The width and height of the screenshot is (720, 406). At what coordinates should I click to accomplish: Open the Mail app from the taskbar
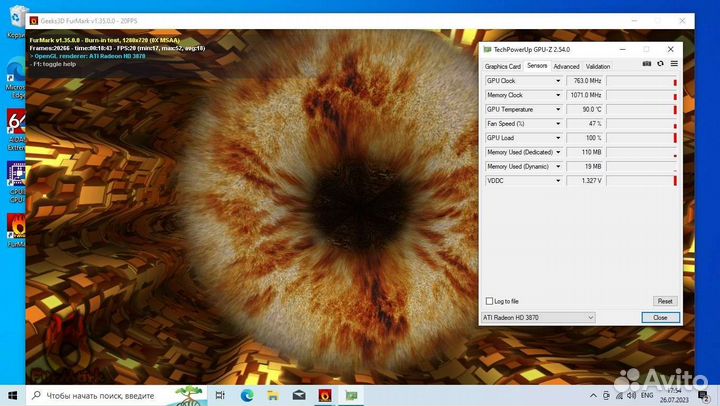[299, 395]
